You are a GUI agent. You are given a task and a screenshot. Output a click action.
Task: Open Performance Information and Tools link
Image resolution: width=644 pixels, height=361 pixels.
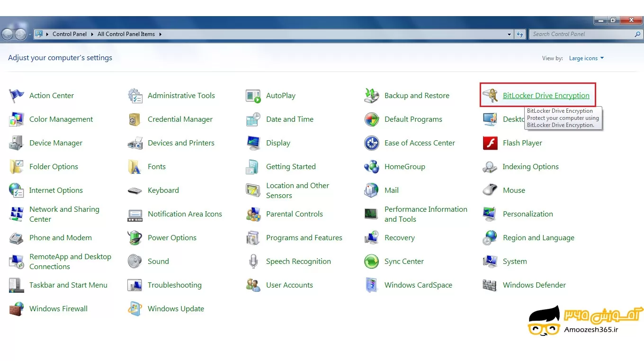[426, 214]
